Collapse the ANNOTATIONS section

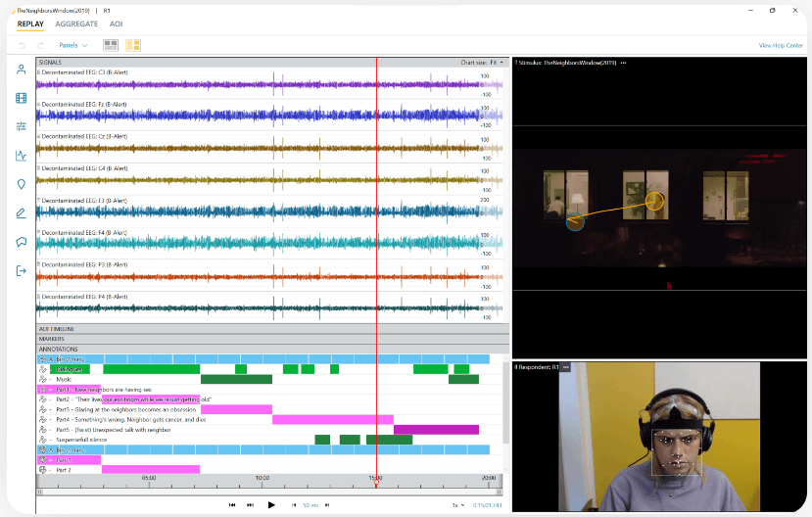click(272, 349)
